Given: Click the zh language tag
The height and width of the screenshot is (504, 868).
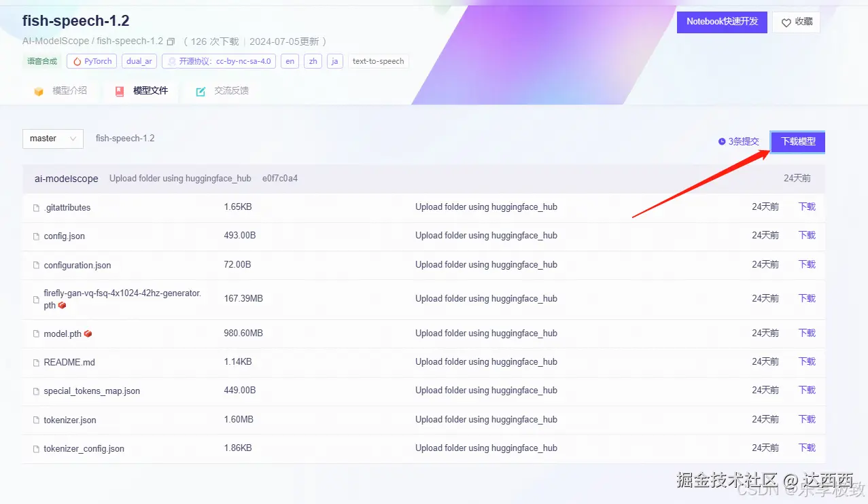Looking at the screenshot, I should (x=313, y=61).
